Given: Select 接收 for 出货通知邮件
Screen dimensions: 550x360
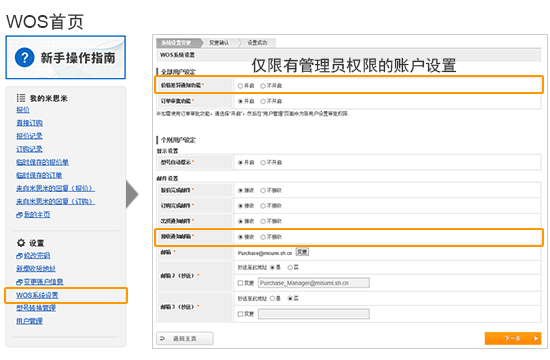Looking at the screenshot, I should point(240,221).
